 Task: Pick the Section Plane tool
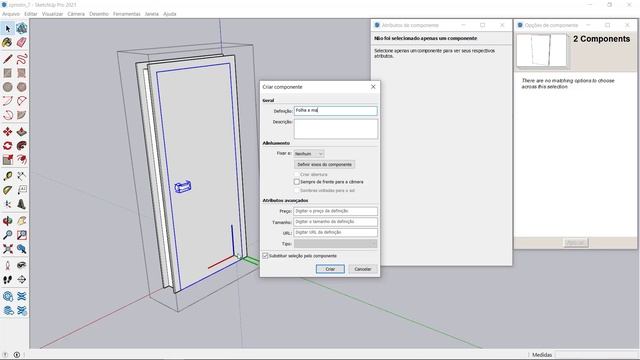point(22,280)
